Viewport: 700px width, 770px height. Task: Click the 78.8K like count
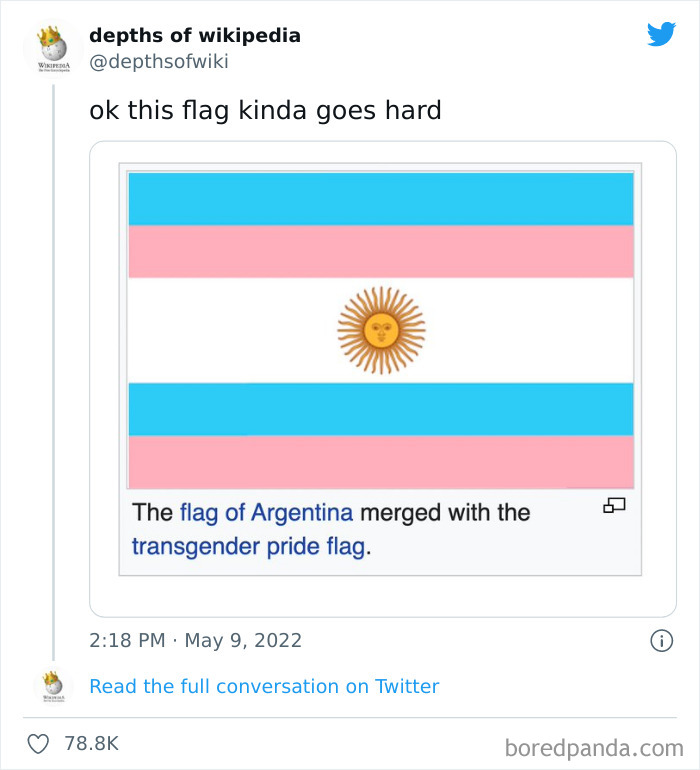point(92,744)
